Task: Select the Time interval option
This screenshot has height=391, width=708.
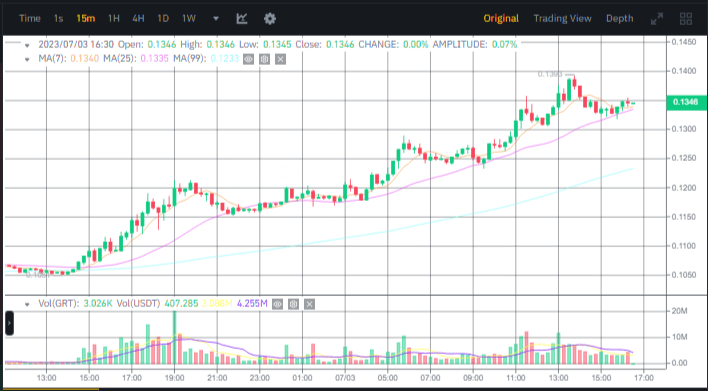Action: (29, 19)
